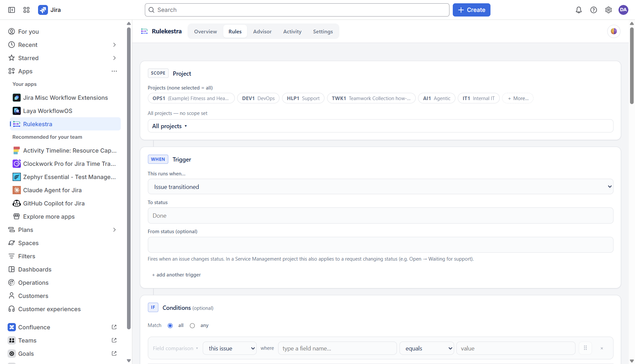Open the notifications bell
The image size is (635, 364).
(579, 10)
